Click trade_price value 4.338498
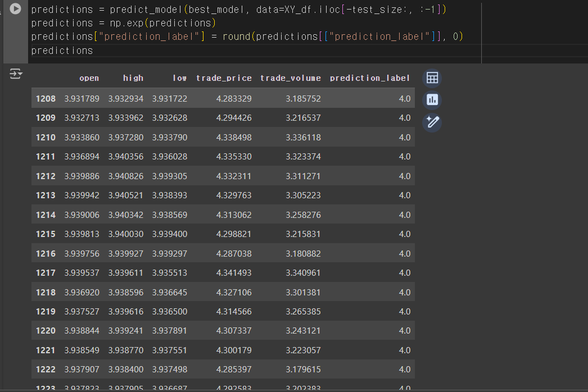 coord(234,138)
